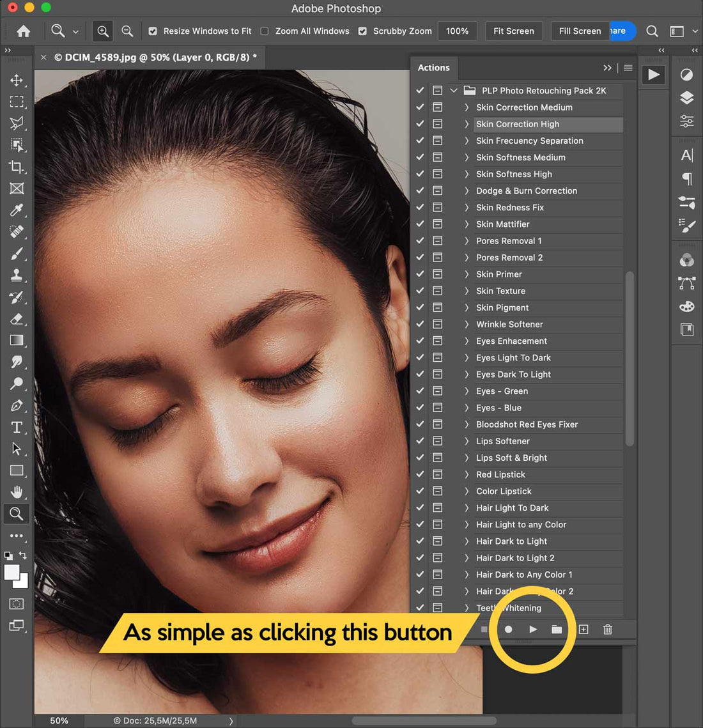This screenshot has width=703, height=728.
Task: Open the Character panel from the right sidebar
Action: coord(686,154)
